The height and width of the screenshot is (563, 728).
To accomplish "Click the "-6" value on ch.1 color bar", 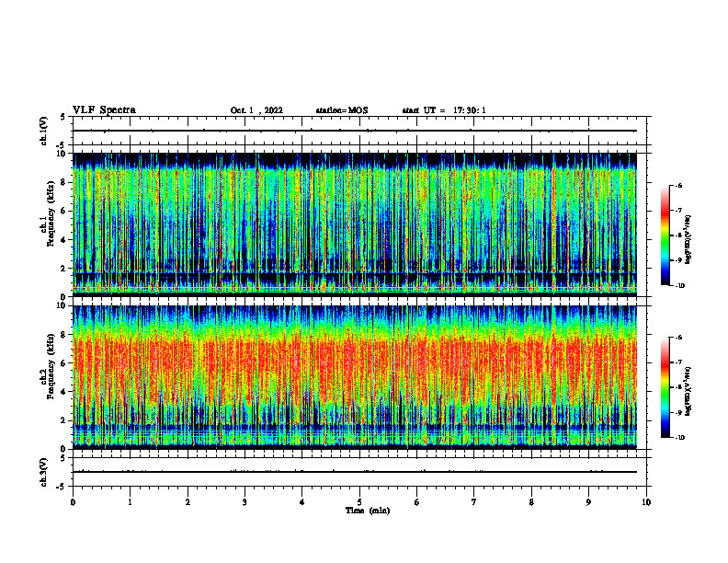I will coord(678,185).
